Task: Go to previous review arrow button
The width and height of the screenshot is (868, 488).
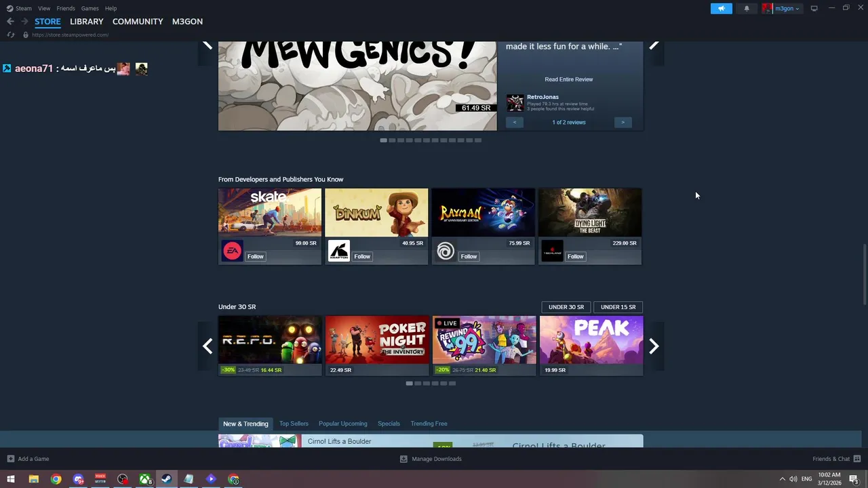Action: click(x=515, y=122)
